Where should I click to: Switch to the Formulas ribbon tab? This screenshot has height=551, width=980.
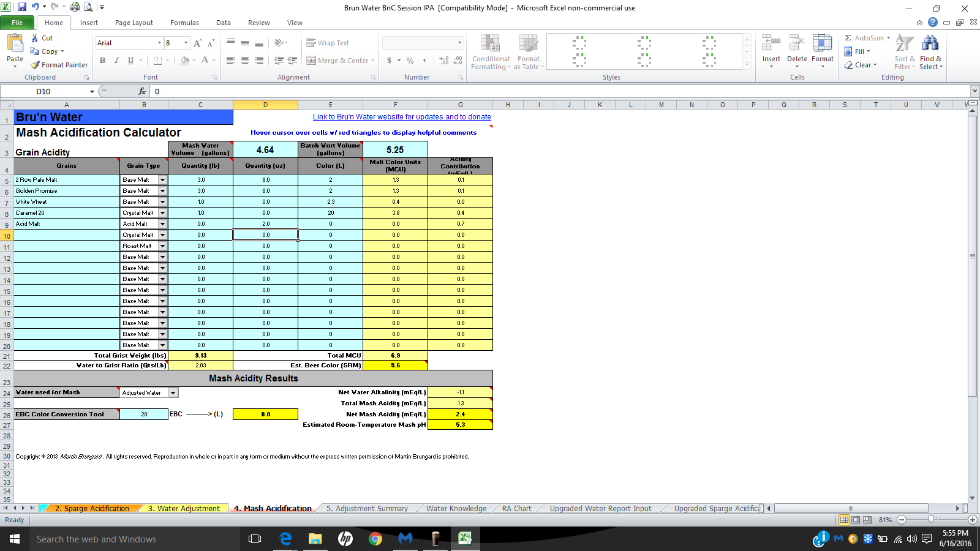point(184,23)
